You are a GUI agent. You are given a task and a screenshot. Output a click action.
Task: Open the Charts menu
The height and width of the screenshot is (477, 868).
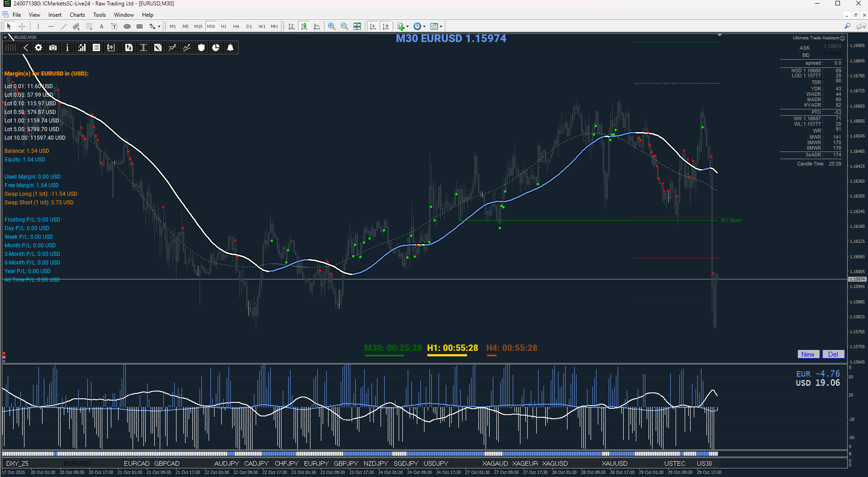[77, 15]
